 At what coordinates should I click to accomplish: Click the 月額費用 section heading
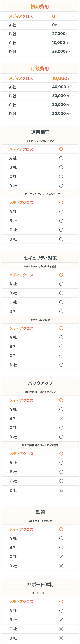tap(40, 68)
